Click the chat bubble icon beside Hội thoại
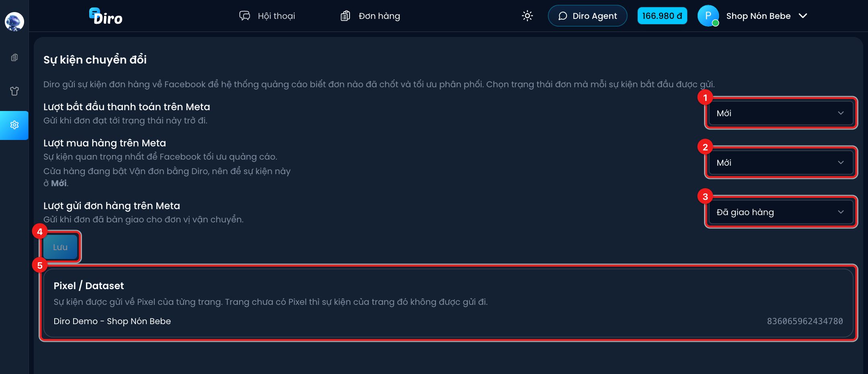Image resolution: width=868 pixels, height=374 pixels. pyautogui.click(x=244, y=16)
